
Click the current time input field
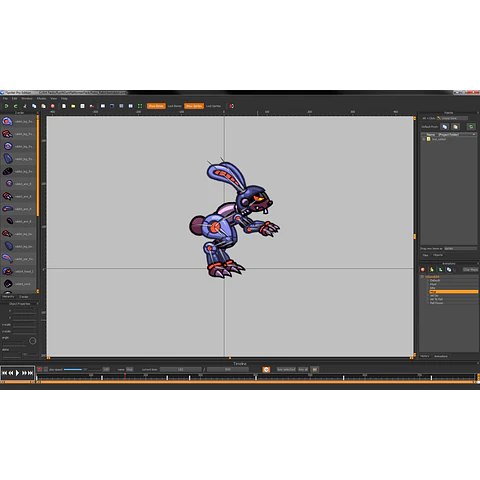pyautogui.click(x=180, y=369)
